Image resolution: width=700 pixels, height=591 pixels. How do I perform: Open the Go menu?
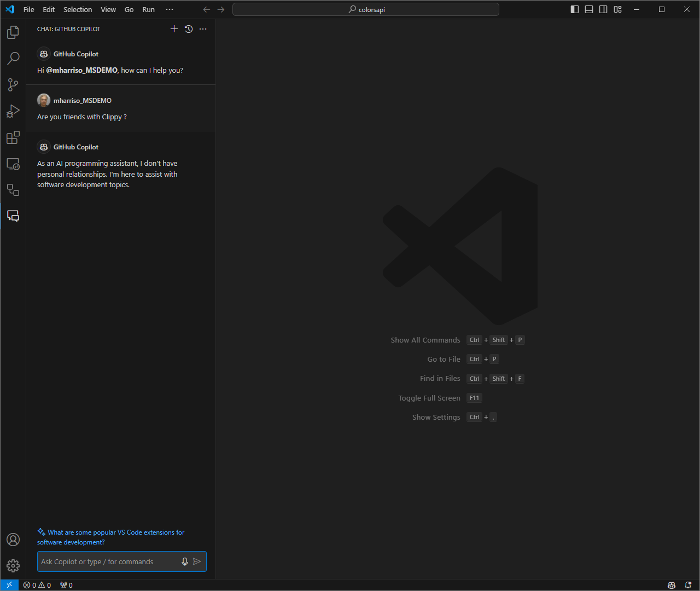coord(129,9)
